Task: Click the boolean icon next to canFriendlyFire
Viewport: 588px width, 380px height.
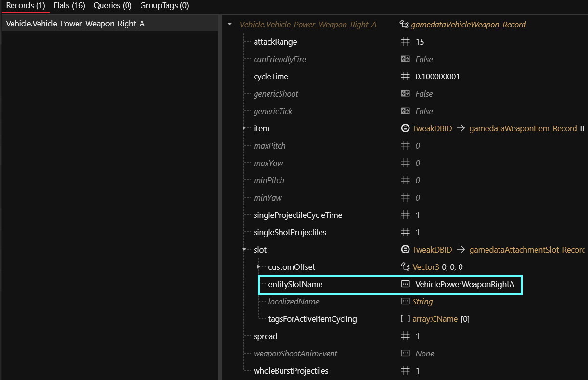Action: 405,59
